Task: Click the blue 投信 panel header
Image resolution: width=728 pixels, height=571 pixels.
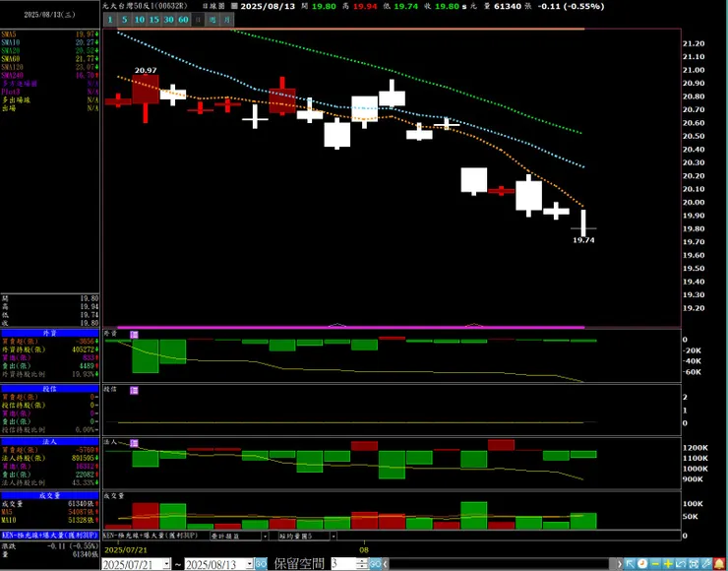Action: [x=49, y=389]
